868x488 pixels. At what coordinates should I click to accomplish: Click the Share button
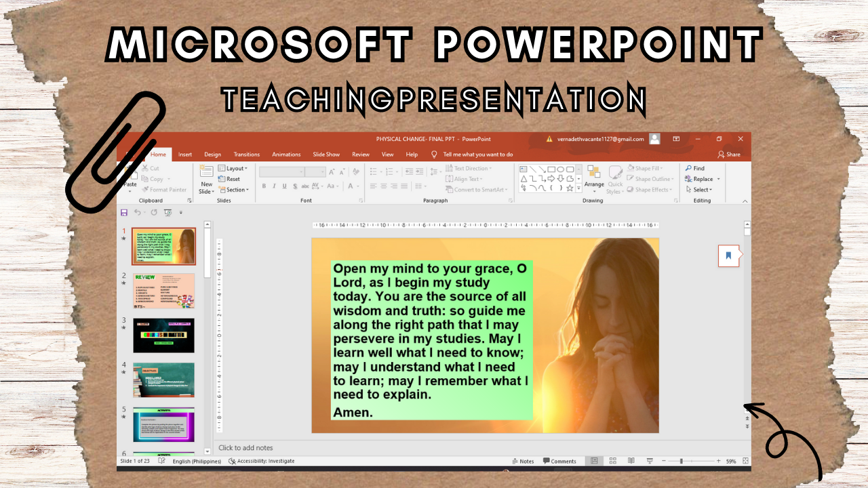tap(730, 155)
